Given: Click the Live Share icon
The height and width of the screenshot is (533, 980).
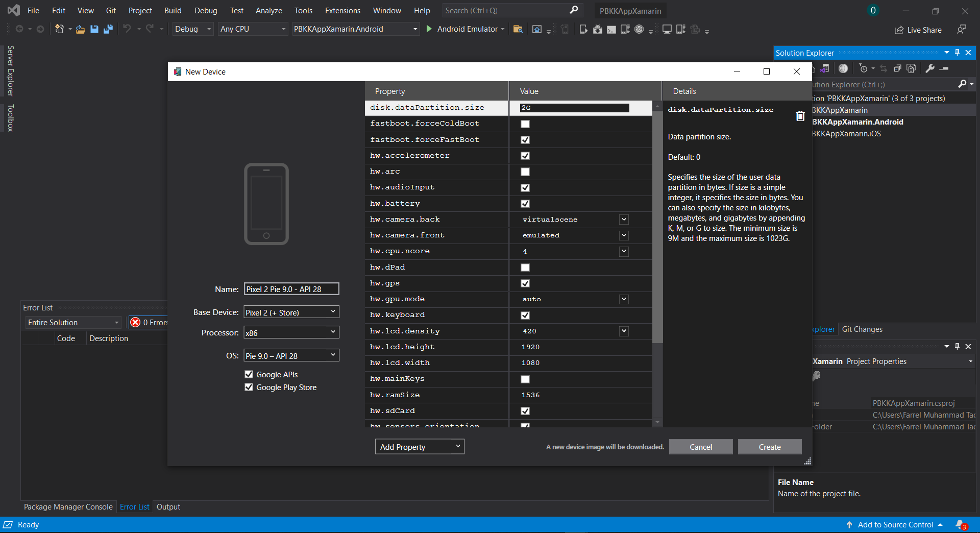Looking at the screenshot, I should tap(899, 30).
